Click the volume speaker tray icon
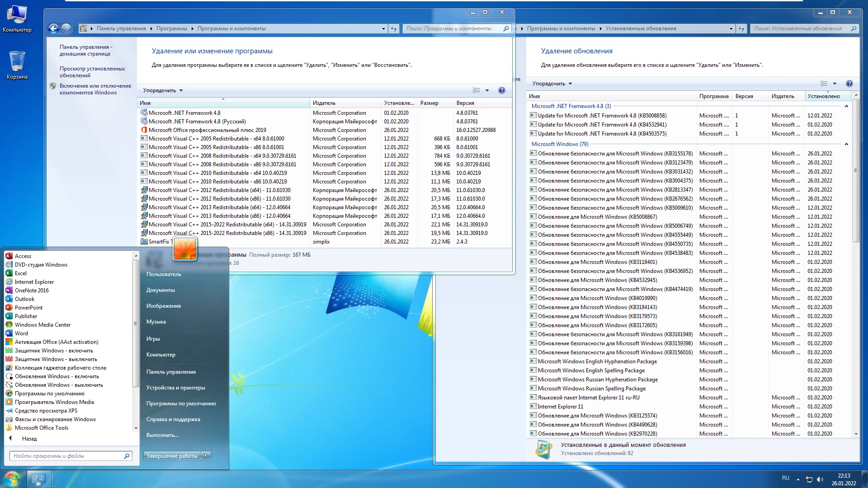868x488 pixels. click(x=820, y=479)
